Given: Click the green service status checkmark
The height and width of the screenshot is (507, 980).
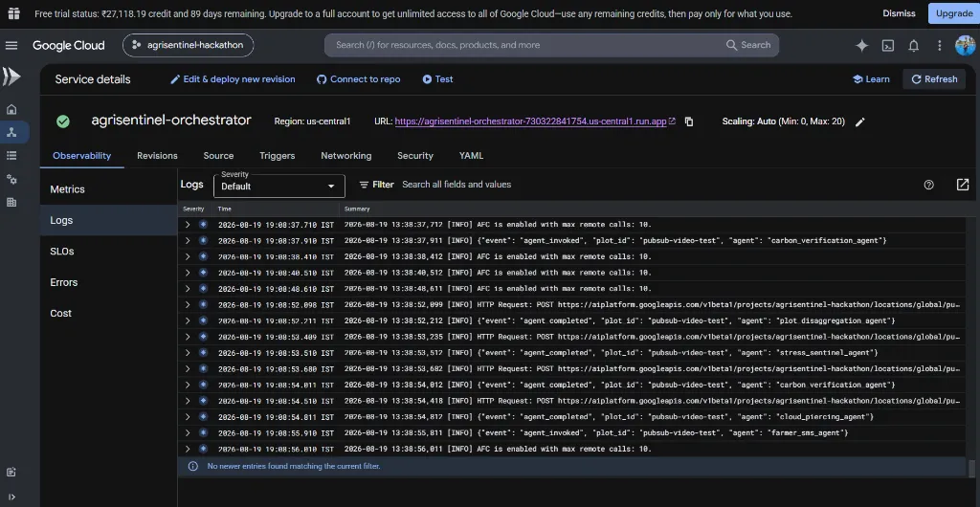Looking at the screenshot, I should point(63,121).
